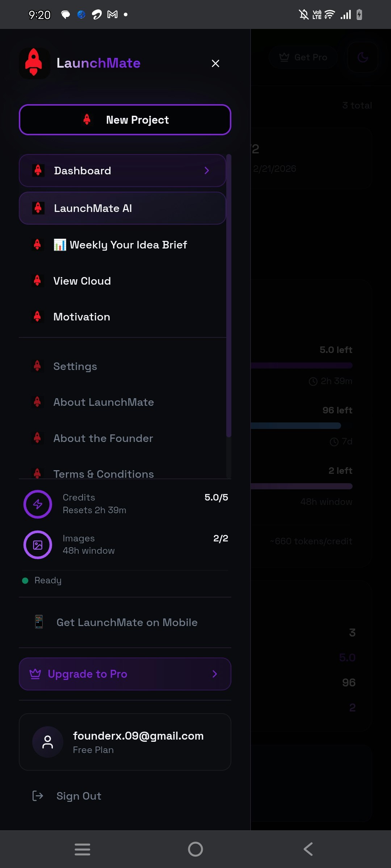Image resolution: width=391 pixels, height=868 pixels.
Task: Tap the crown icon on Upgrade to Pro
Action: click(35, 674)
